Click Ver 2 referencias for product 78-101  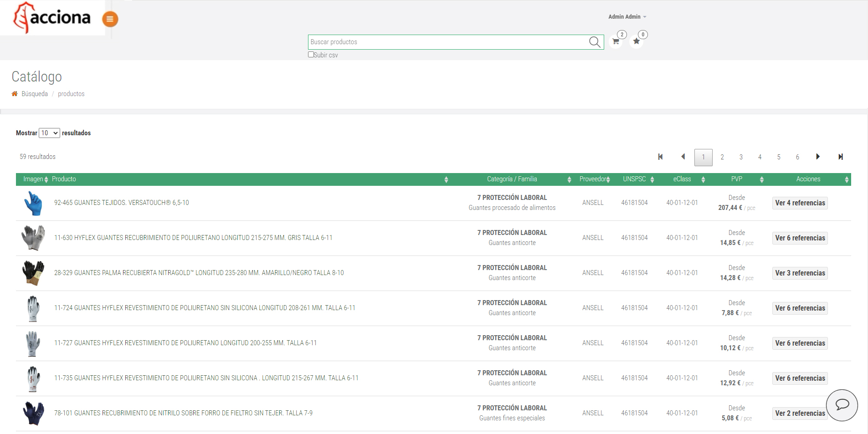point(800,413)
